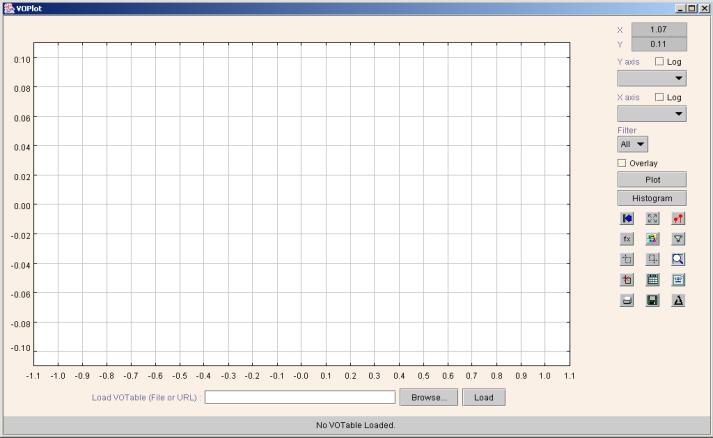Click the y-axis tick label -0.06
Viewport: 713px width, 438px height.
coord(20,294)
